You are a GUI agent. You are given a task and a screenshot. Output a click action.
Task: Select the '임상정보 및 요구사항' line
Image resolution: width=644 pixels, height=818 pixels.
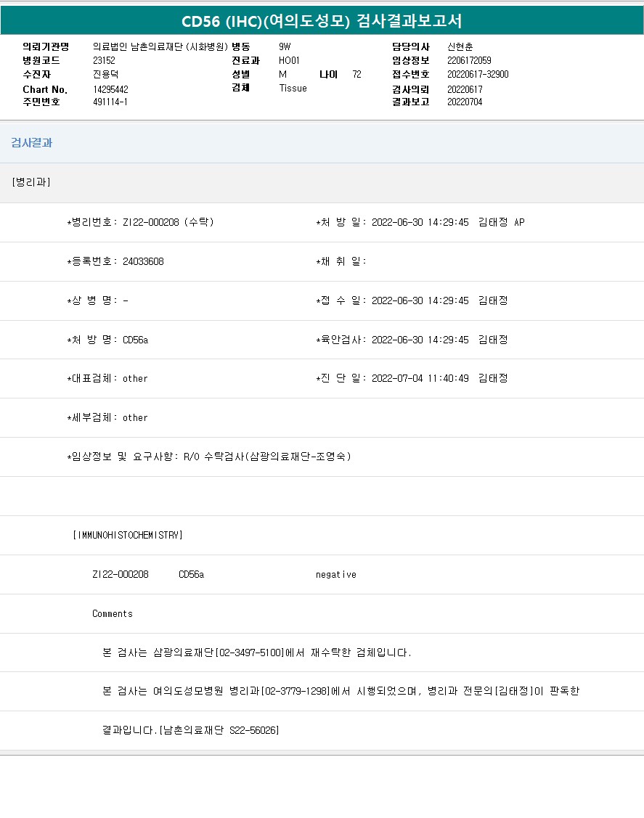[209, 457]
